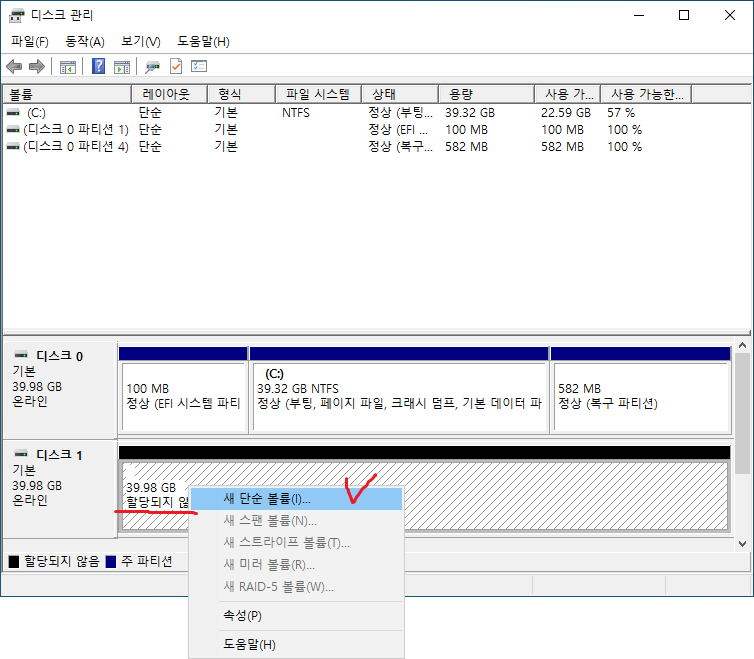Maximize the 디스크 관리 window
This screenshot has height=659, width=754.
pos(684,15)
